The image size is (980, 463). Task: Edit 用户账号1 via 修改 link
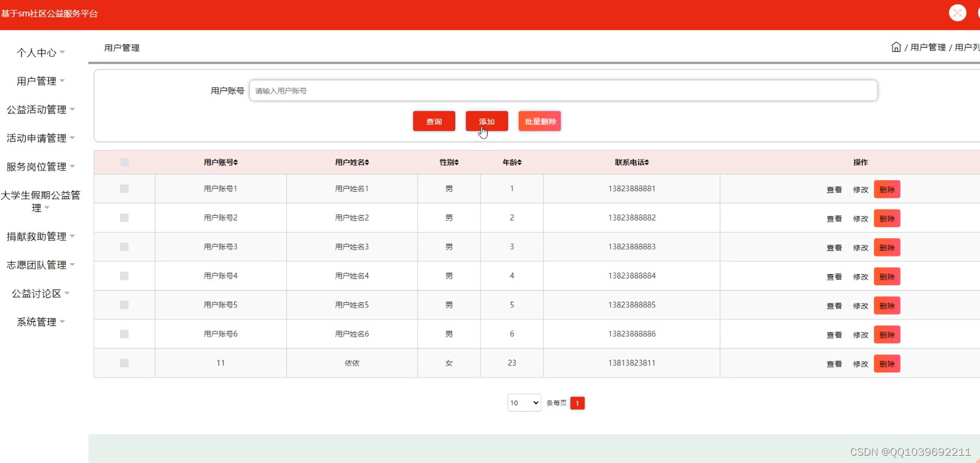point(861,190)
